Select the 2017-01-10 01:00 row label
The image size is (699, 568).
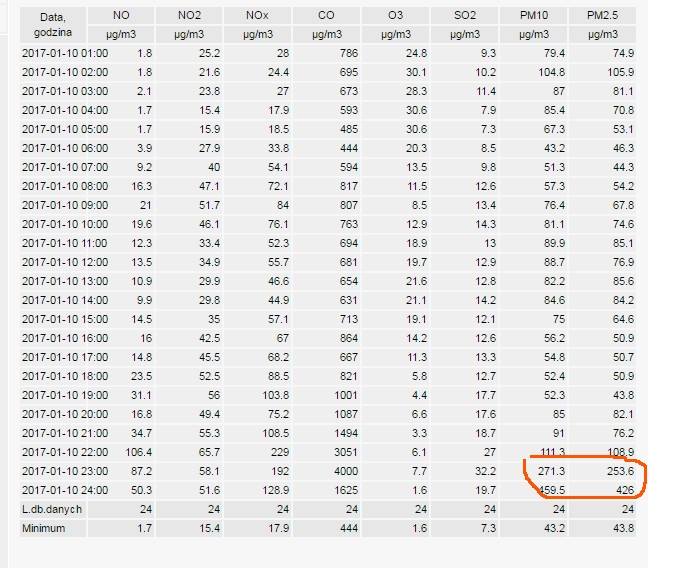[x=65, y=54]
